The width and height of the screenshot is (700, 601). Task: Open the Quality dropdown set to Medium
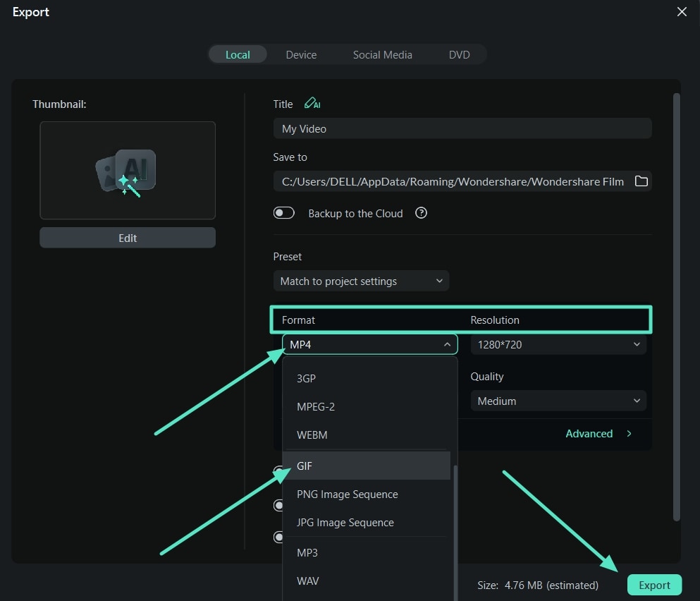coord(558,401)
